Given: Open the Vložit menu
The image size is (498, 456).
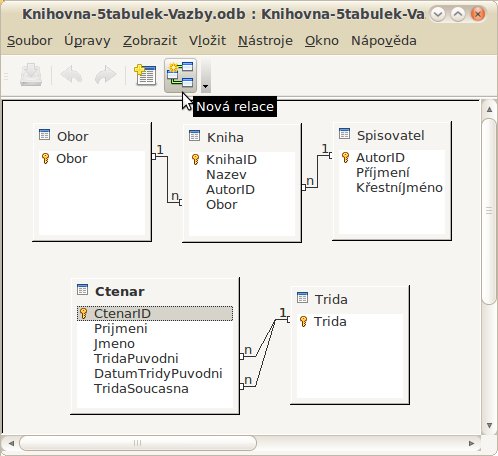Looking at the screenshot, I should click(x=207, y=41).
